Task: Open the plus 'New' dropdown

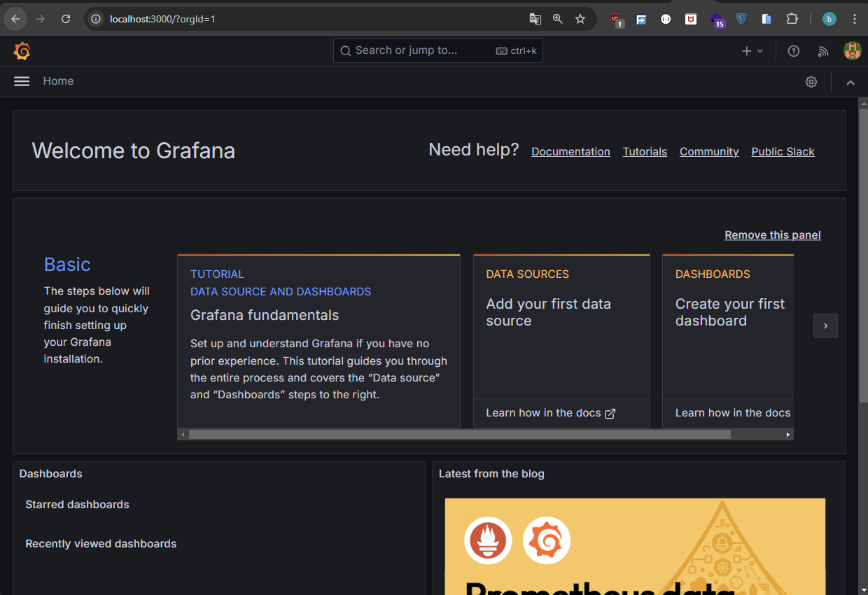Action: click(x=752, y=51)
